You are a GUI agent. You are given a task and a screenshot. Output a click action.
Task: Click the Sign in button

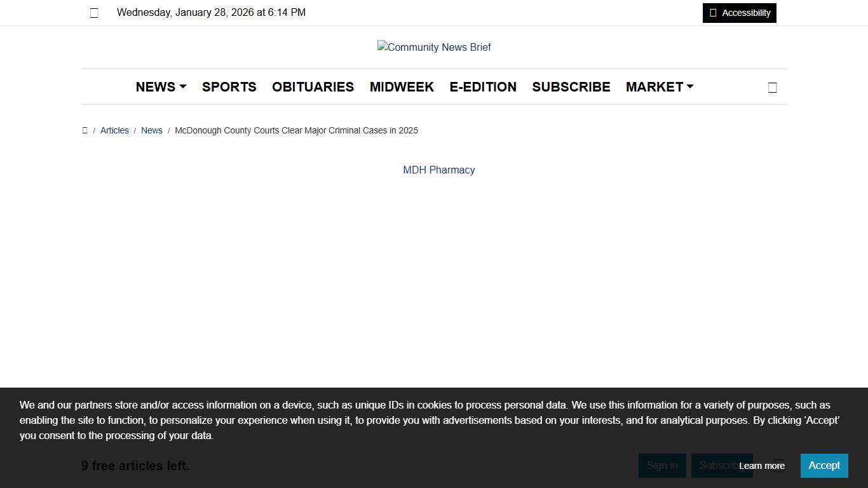point(661,465)
